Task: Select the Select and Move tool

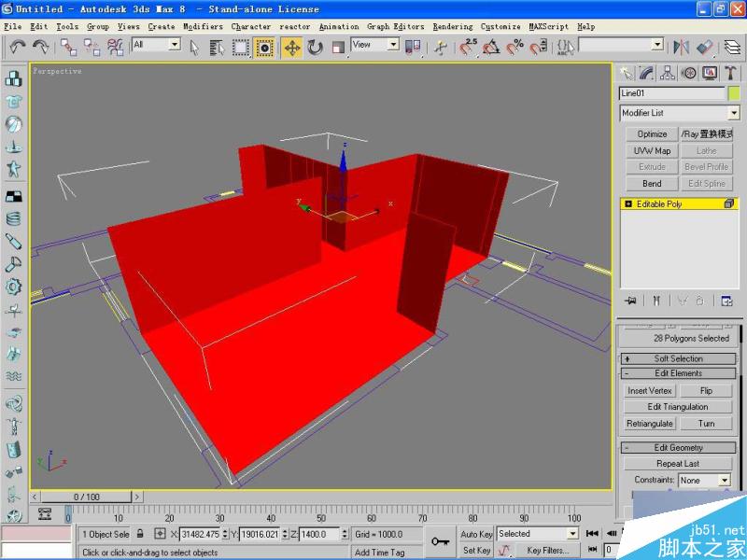Action: pyautogui.click(x=293, y=47)
